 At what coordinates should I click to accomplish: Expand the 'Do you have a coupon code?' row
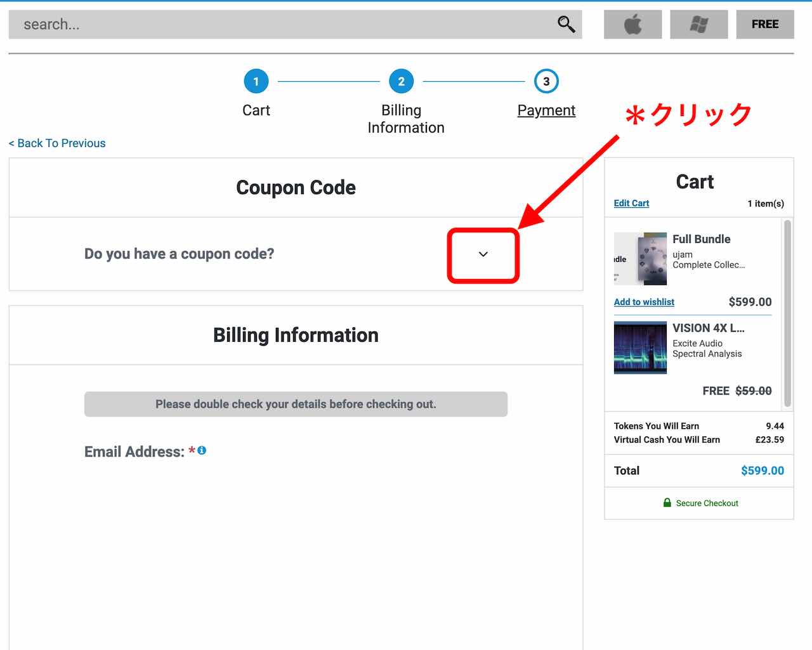pyautogui.click(x=180, y=254)
